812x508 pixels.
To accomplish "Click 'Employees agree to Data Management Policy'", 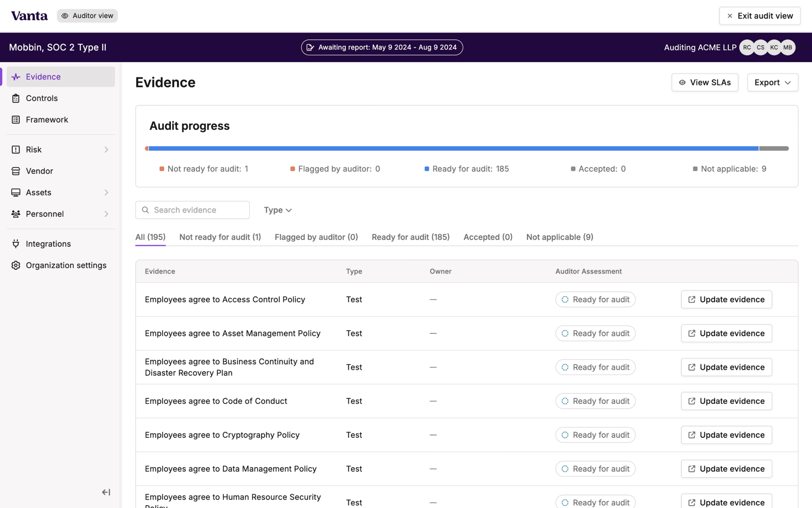I will (x=230, y=469).
